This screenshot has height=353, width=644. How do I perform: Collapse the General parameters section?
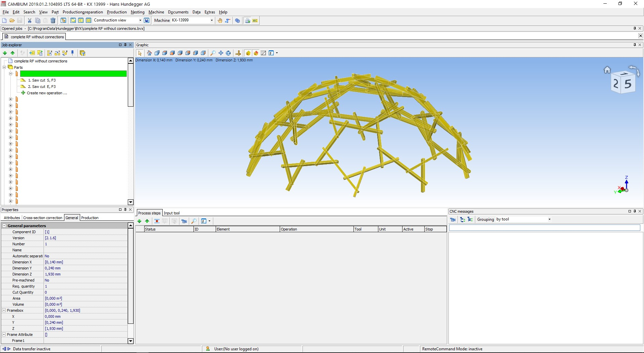click(x=4, y=226)
